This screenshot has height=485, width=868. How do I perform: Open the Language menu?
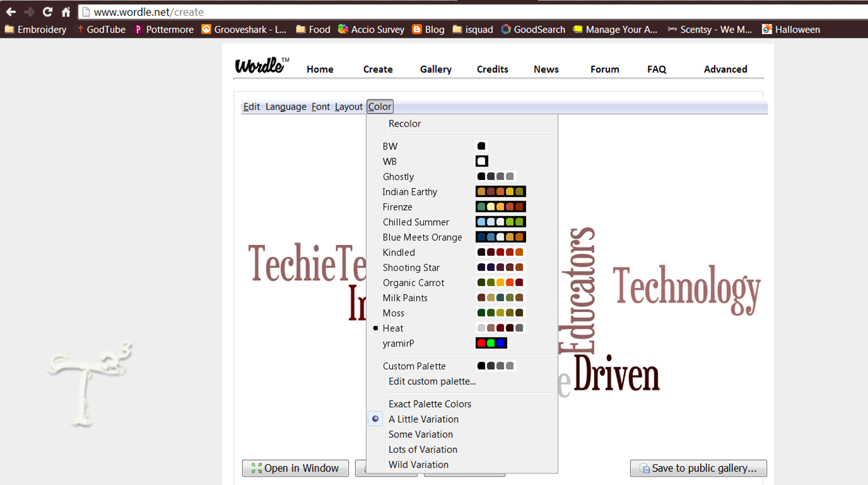[x=285, y=106]
